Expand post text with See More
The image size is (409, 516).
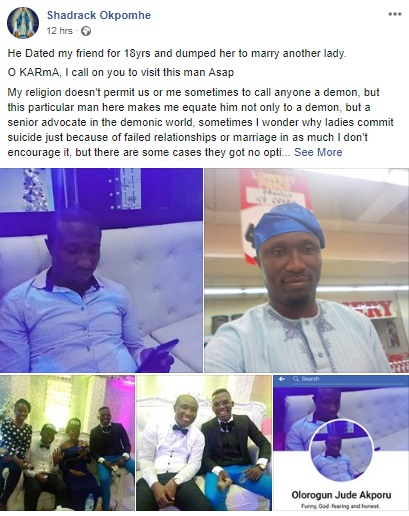point(318,152)
